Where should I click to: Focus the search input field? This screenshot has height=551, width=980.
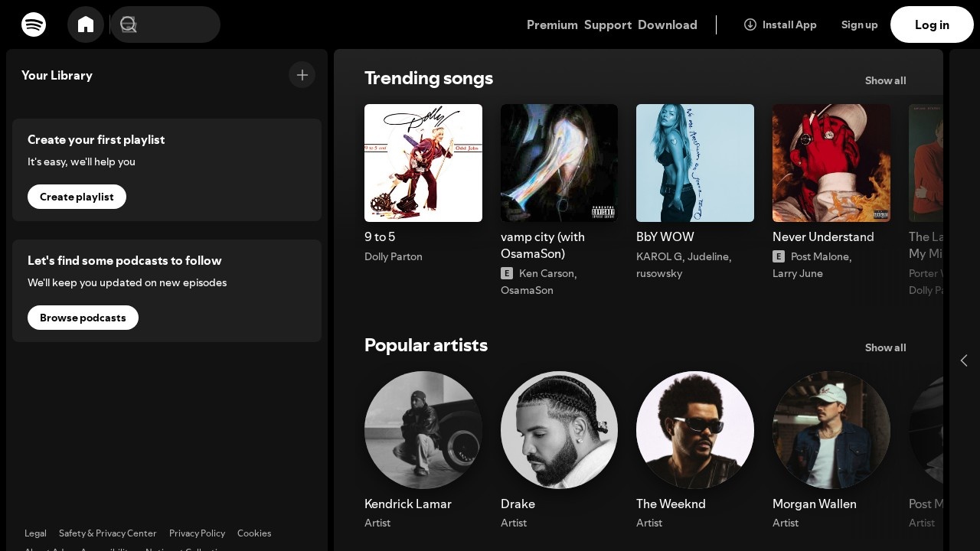coord(165,24)
